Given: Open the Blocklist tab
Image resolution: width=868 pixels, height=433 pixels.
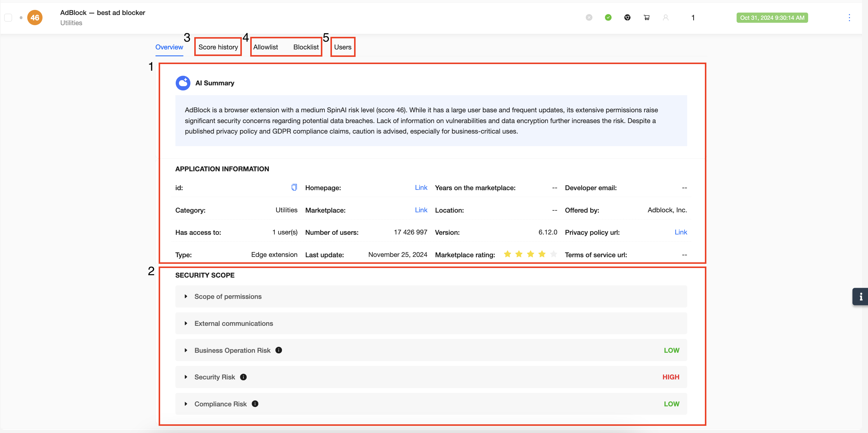Looking at the screenshot, I should [x=306, y=47].
